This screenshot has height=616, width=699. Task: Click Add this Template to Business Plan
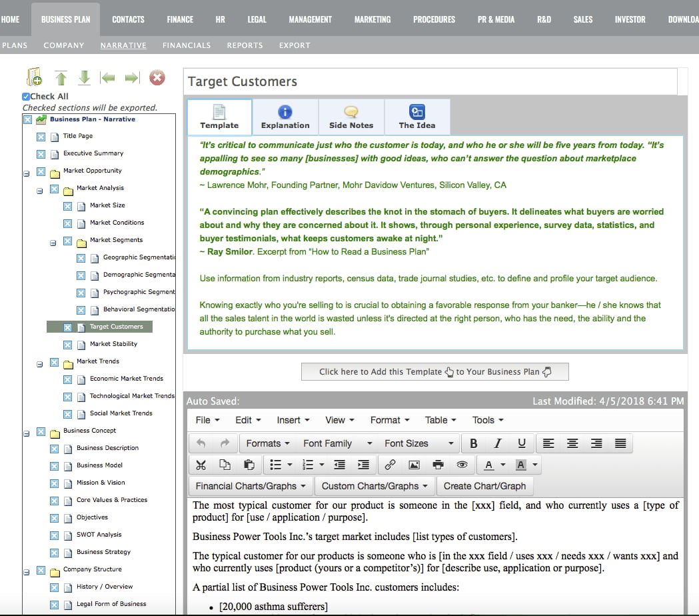pos(435,371)
